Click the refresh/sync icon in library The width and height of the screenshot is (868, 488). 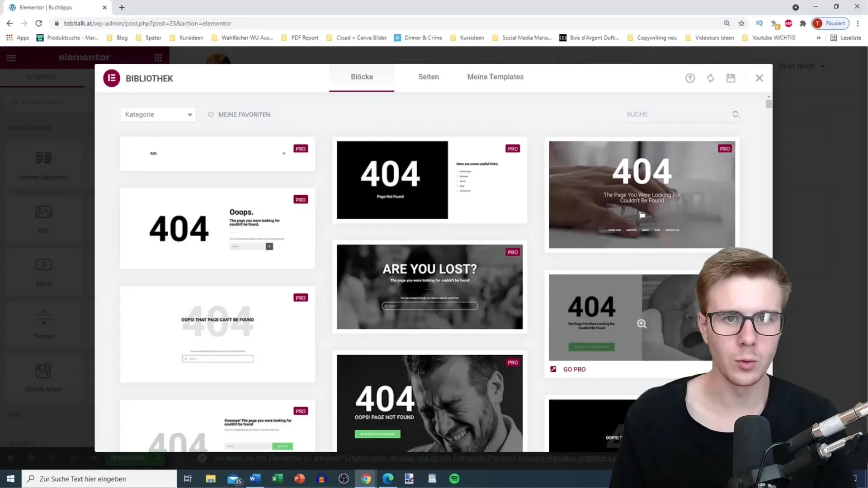click(x=711, y=78)
